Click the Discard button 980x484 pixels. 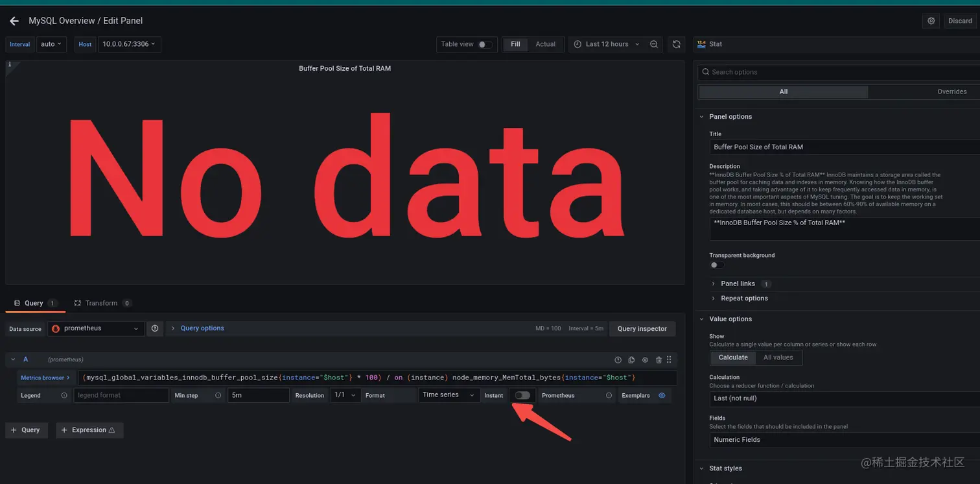pyautogui.click(x=960, y=21)
